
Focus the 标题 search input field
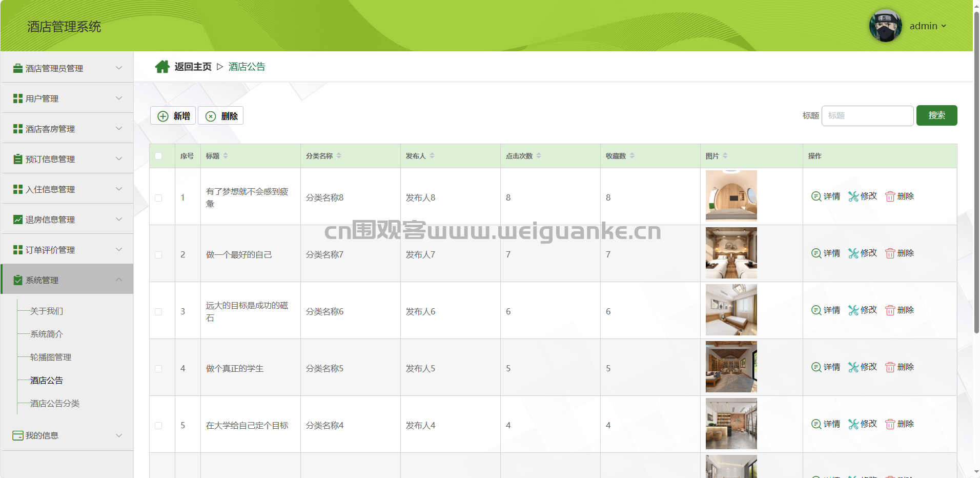867,116
